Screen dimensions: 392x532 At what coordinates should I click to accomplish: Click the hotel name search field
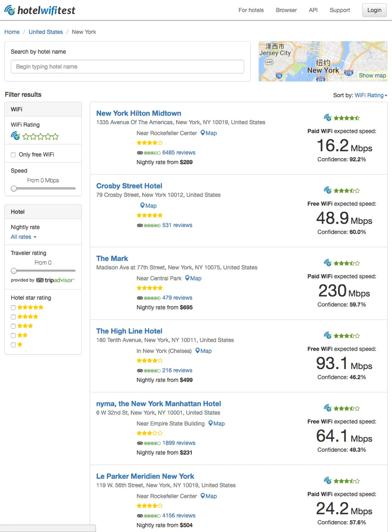[127, 66]
